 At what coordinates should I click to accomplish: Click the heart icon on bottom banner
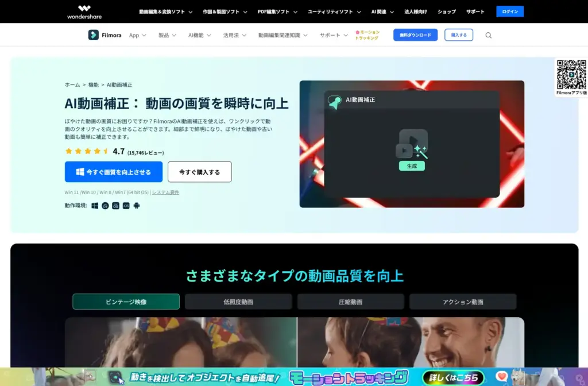click(x=501, y=376)
